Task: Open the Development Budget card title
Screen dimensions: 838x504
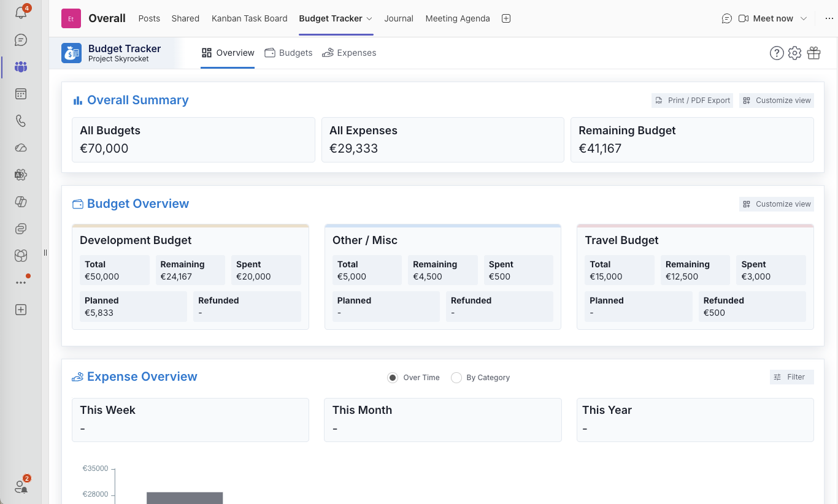Action: tap(136, 240)
